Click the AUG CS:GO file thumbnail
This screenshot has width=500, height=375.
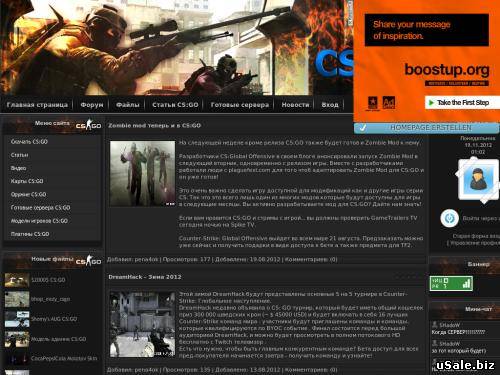coord(17,319)
